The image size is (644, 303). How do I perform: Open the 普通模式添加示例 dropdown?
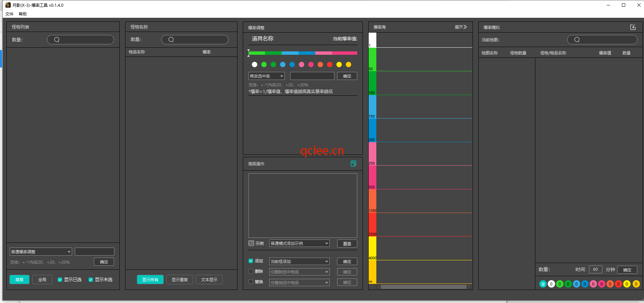(300, 243)
